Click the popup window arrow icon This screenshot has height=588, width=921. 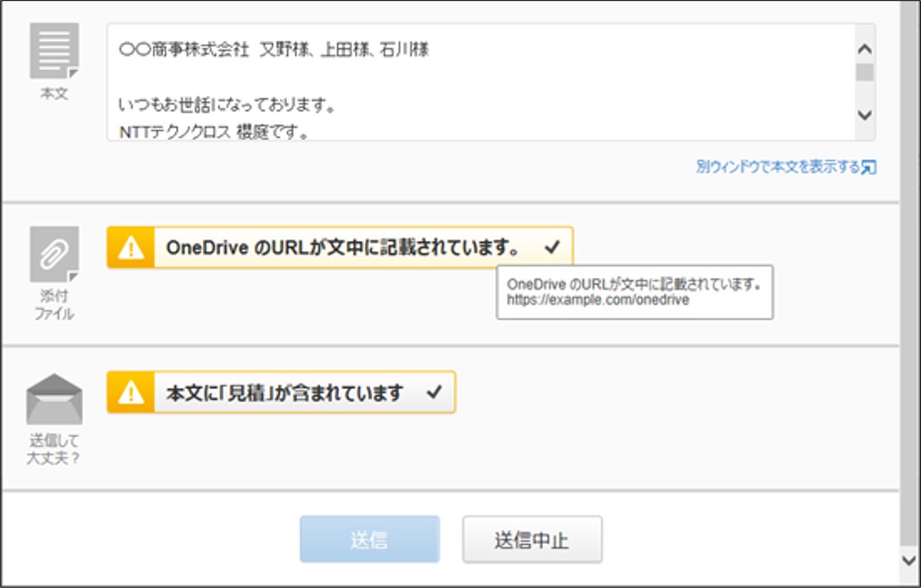(x=869, y=168)
